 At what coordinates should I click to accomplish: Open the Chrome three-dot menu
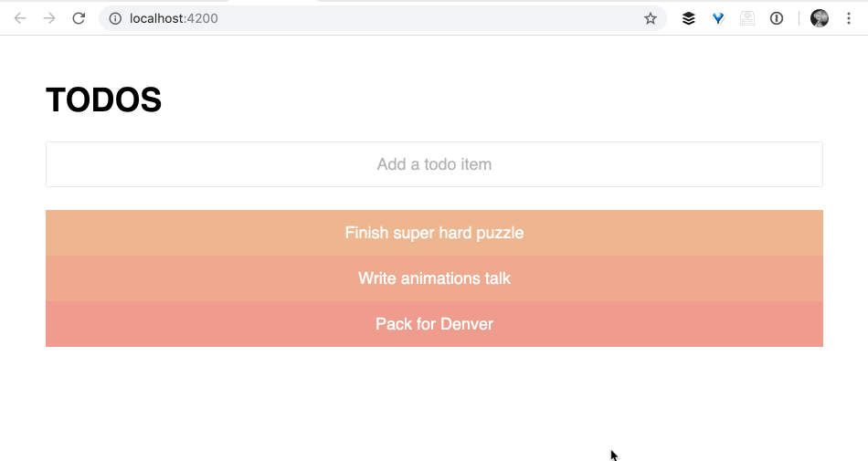(849, 18)
